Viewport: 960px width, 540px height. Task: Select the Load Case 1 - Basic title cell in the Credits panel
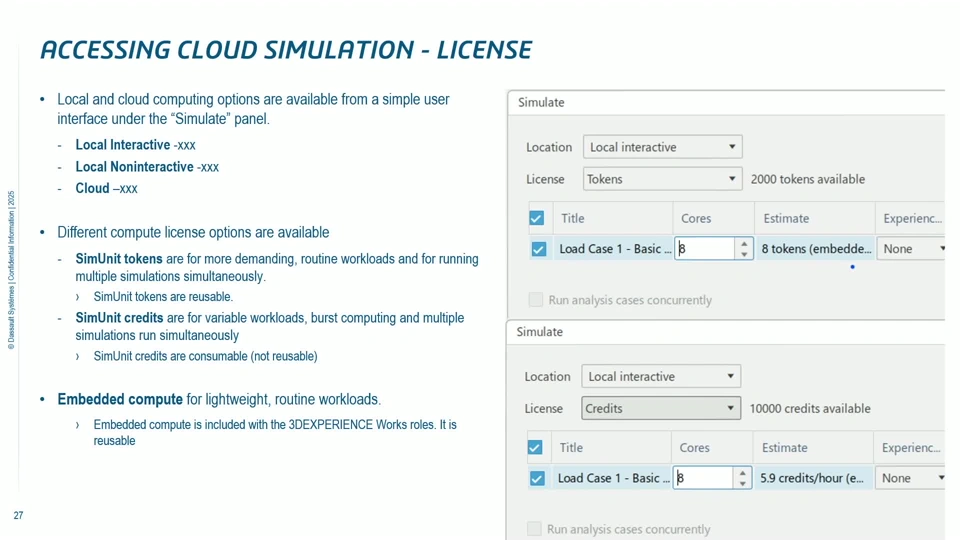click(612, 478)
